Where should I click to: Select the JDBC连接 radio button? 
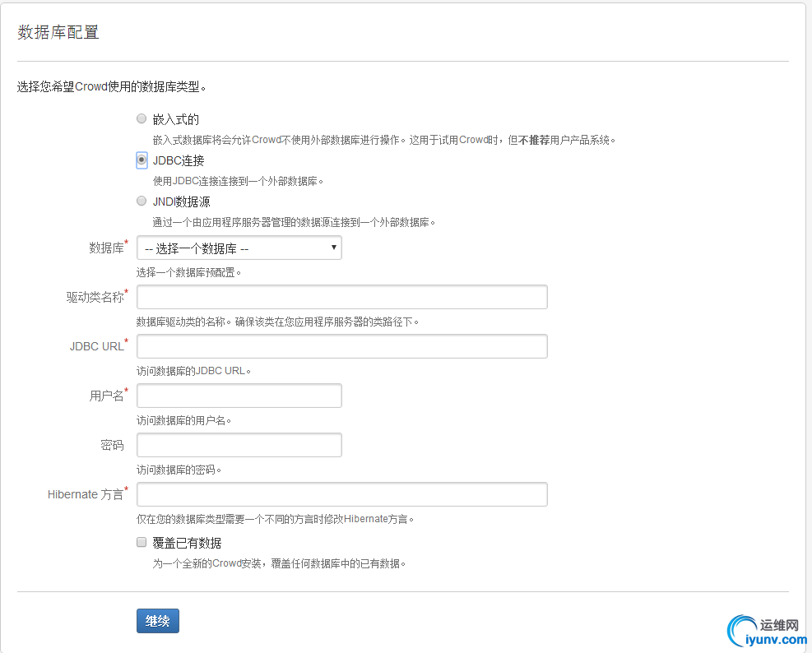142,160
